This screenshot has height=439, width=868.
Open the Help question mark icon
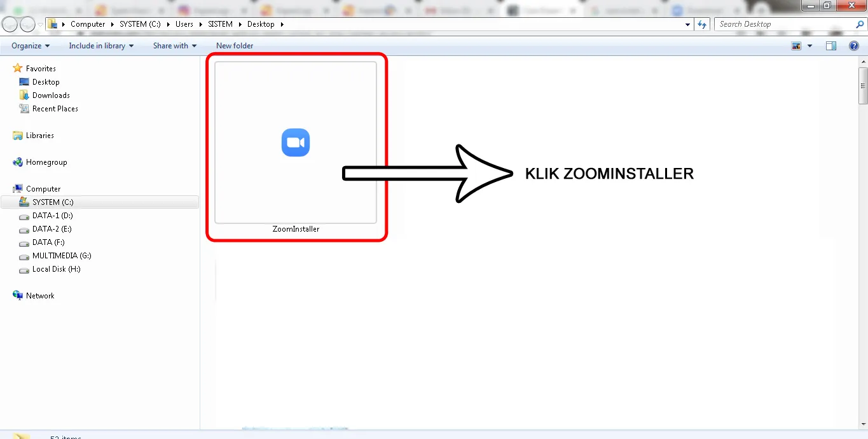[853, 45]
